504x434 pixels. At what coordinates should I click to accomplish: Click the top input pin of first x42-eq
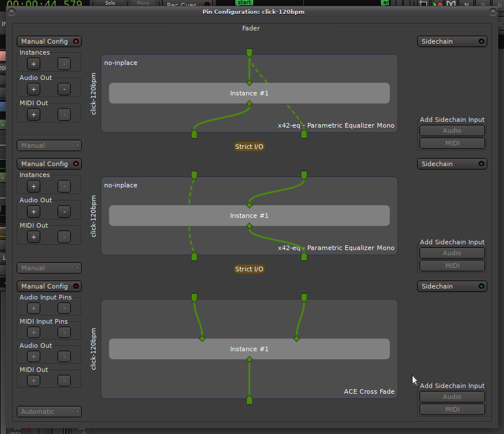coord(249,53)
